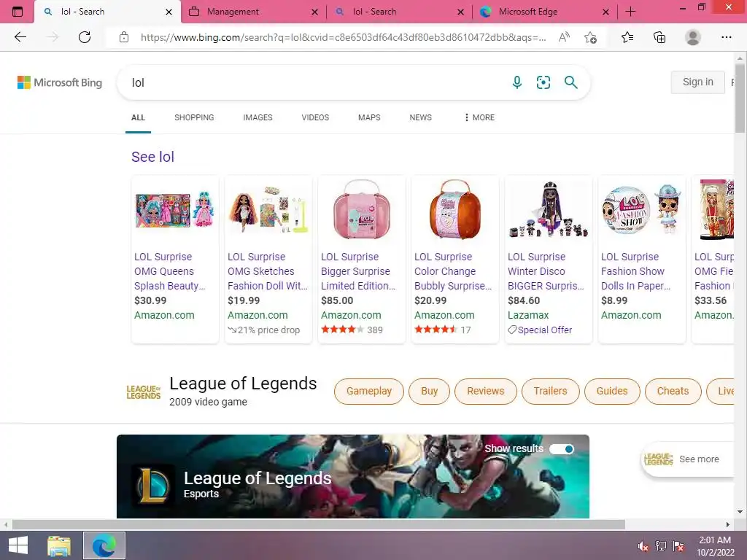The image size is (747, 560).
Task: Open Read aloud icon in address bar
Action: point(564,37)
